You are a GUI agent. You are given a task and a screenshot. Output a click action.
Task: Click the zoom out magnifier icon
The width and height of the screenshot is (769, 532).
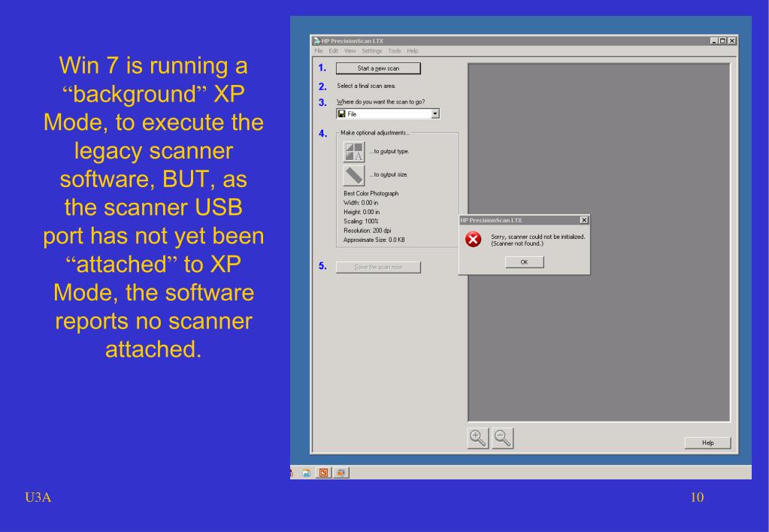pos(503,438)
